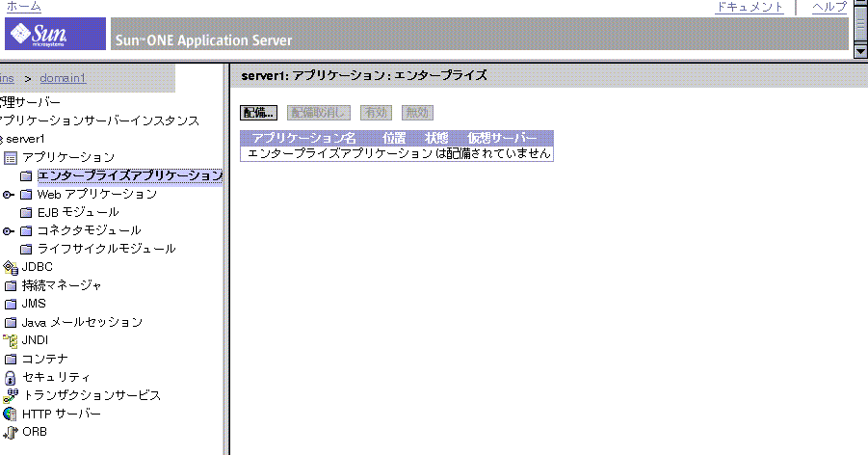Screen dimensions: 868x455
Task: Open the JNDI tree item
Action: click(x=35, y=340)
